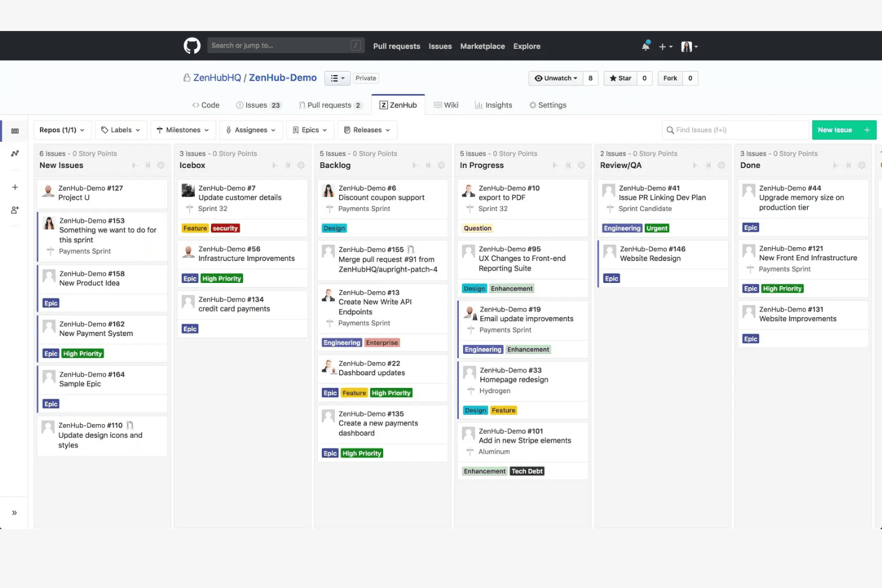Click the Star button
Image resolution: width=882 pixels, height=588 pixels.
click(x=620, y=78)
